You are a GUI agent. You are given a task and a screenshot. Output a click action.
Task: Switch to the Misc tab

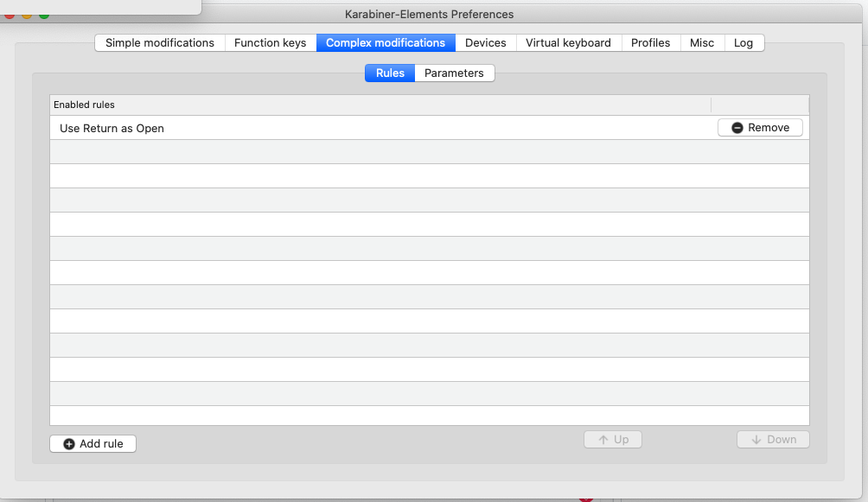point(702,42)
